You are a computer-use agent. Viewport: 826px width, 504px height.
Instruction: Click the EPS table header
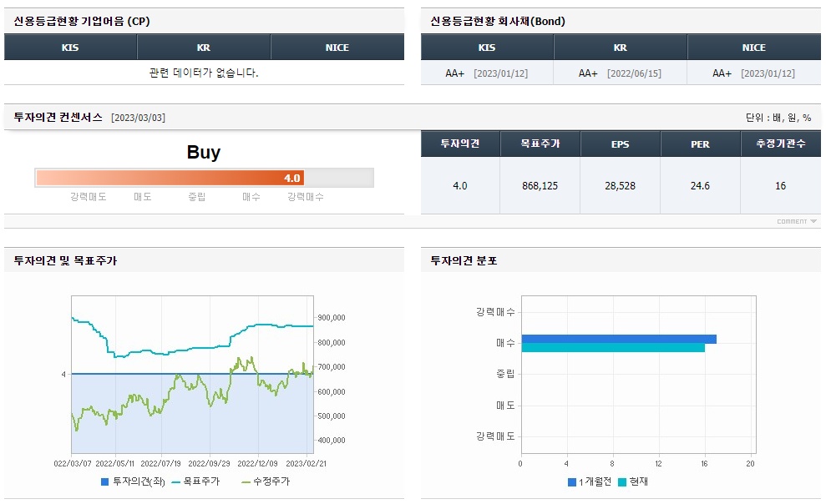click(620, 144)
